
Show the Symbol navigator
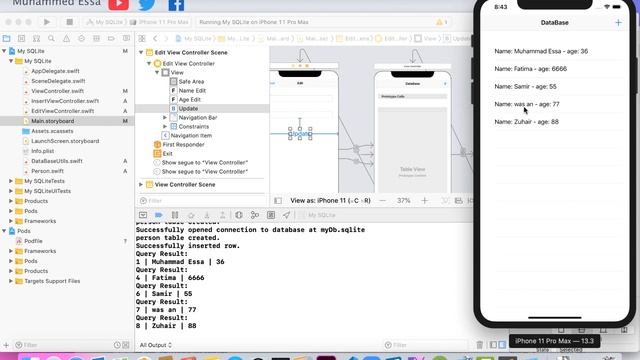point(36,38)
